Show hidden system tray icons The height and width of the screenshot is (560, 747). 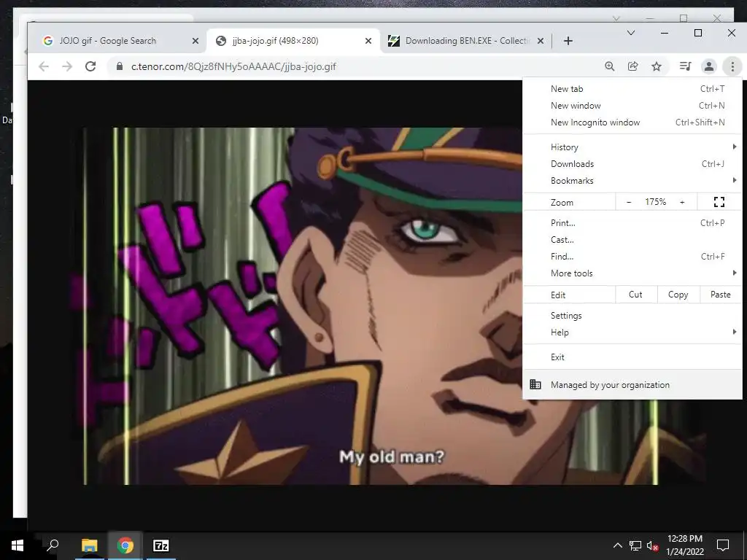[x=617, y=545]
